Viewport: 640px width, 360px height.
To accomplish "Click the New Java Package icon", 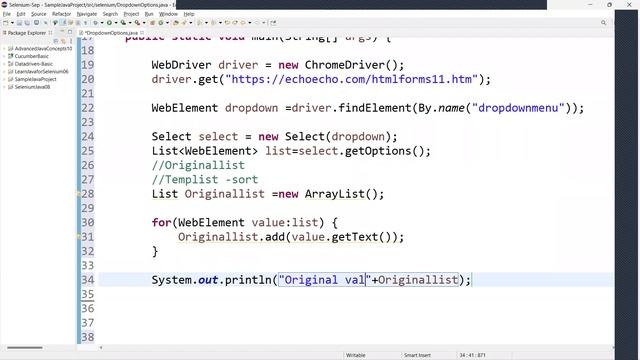I will (153, 23).
